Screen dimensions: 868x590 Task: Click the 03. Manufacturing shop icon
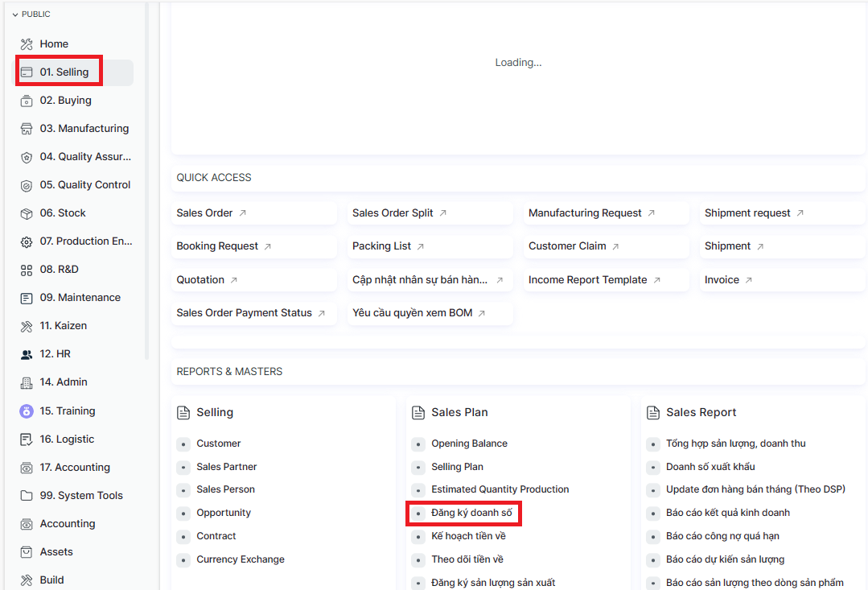27,129
